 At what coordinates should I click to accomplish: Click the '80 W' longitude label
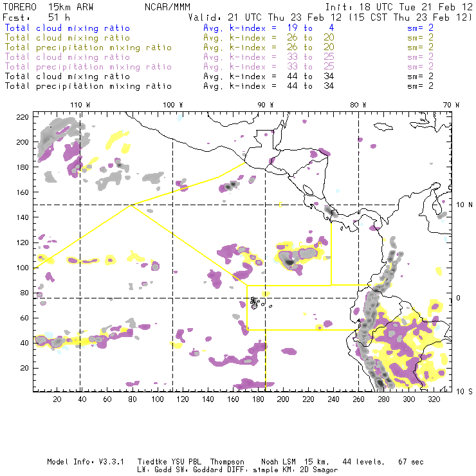pyautogui.click(x=358, y=105)
